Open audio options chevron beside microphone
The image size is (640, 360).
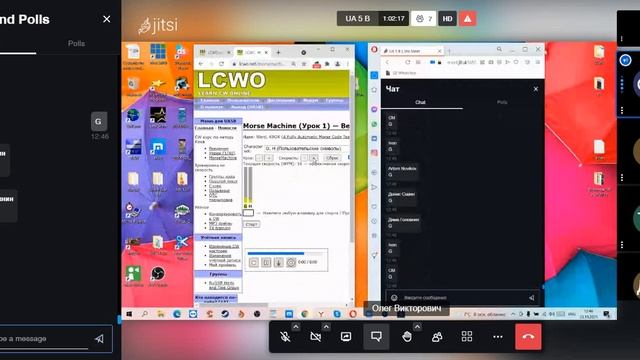(x=296, y=327)
